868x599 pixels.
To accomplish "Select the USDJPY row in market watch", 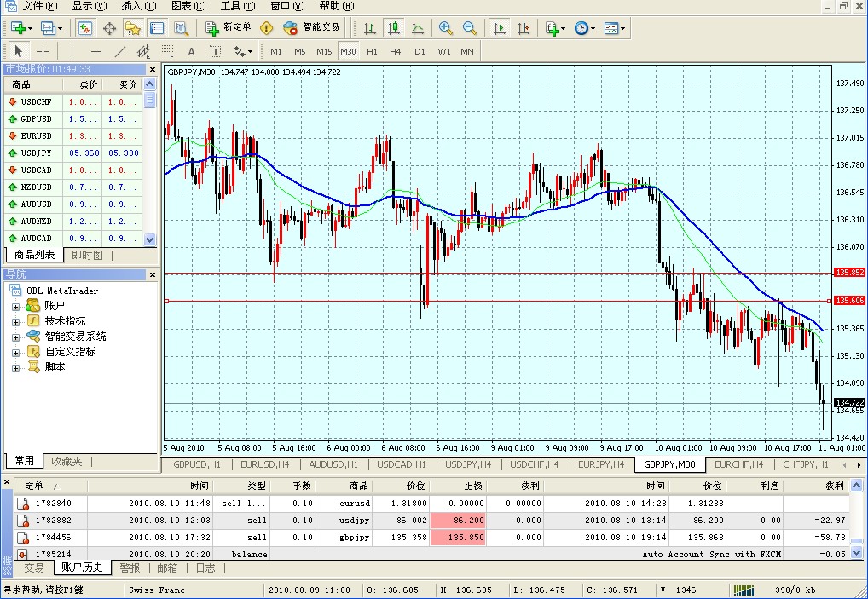I will coord(73,153).
